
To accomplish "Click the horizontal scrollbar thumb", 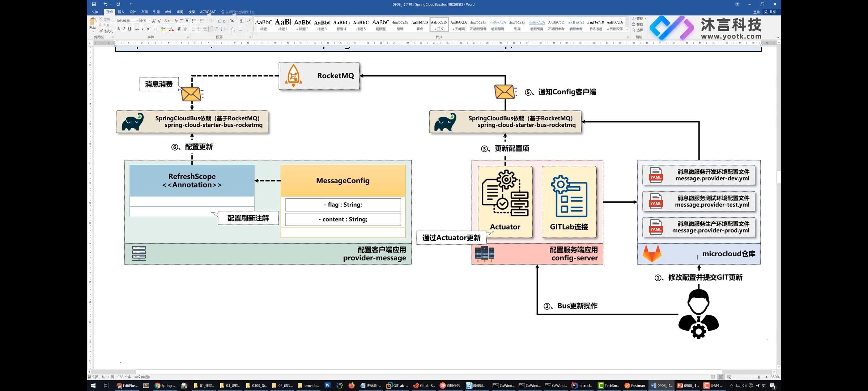I will [x=429, y=371].
